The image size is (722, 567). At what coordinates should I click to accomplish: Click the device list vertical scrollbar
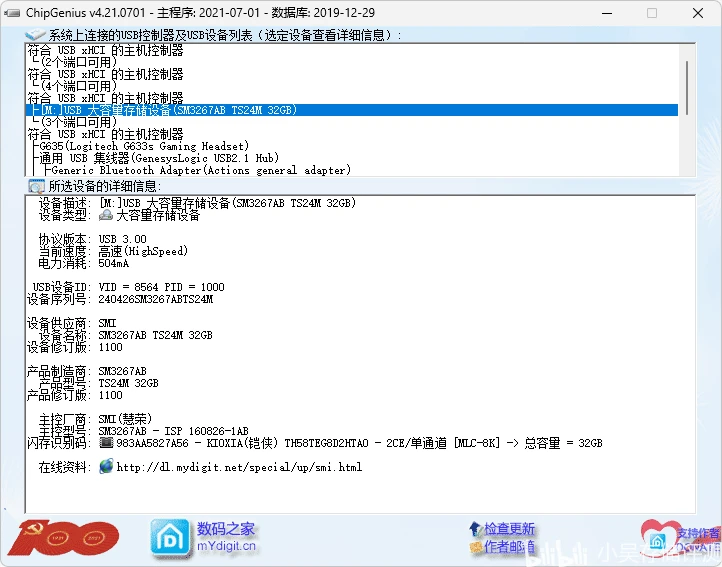(687, 88)
